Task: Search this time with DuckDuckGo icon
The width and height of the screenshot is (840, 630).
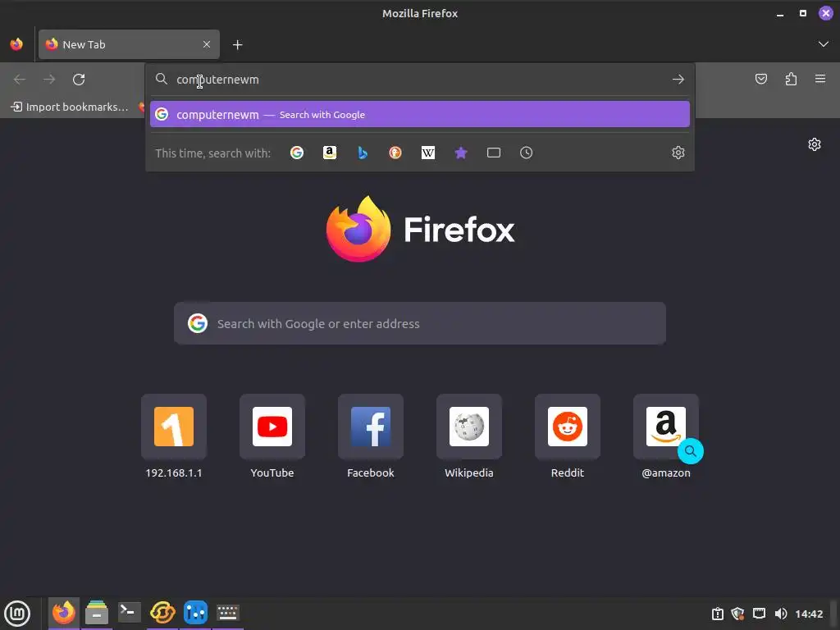Action: pos(395,153)
